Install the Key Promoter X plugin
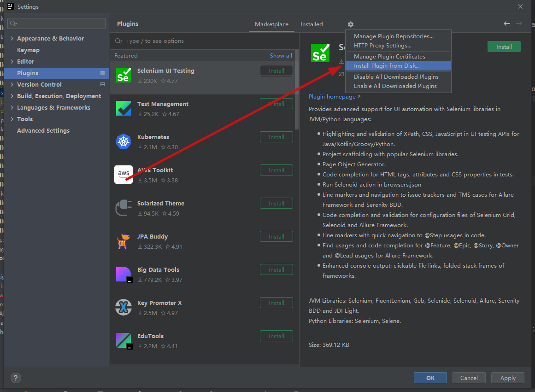This screenshot has height=392, width=535. coord(276,303)
